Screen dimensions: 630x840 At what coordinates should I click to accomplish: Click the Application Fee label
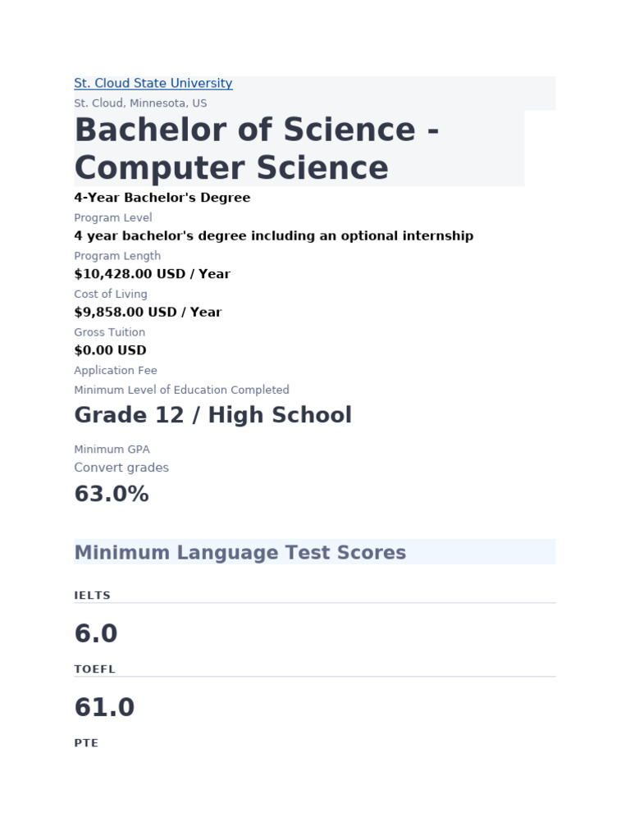coord(116,371)
